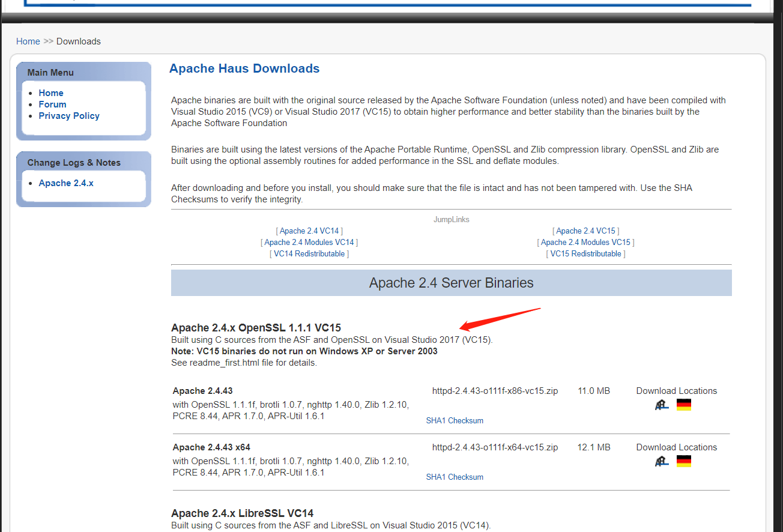
Task: Click Apache 2.4.x LibreSSL VC14 heading
Action: (242, 513)
